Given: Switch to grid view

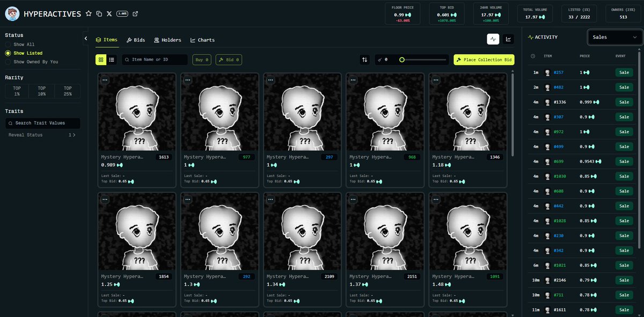Looking at the screenshot, I should (101, 60).
